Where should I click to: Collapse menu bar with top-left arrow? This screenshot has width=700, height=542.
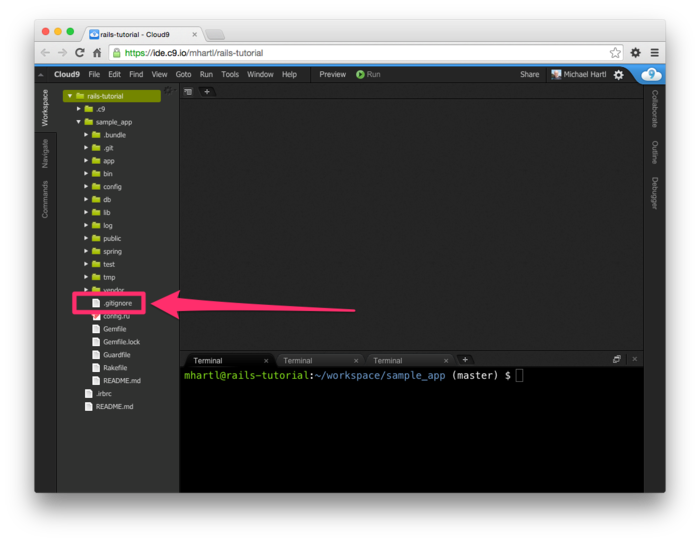point(41,75)
